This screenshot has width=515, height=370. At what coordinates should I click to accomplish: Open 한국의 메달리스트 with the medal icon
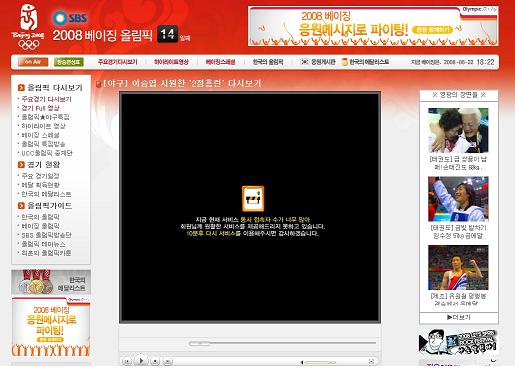pos(365,62)
